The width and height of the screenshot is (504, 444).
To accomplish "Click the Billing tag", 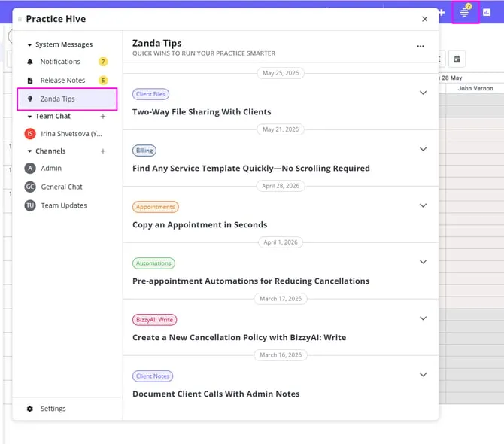I will coord(144,151).
